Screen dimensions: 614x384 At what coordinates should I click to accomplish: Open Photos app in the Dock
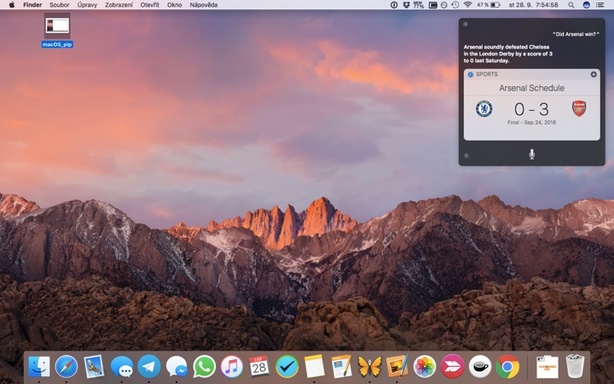click(424, 367)
